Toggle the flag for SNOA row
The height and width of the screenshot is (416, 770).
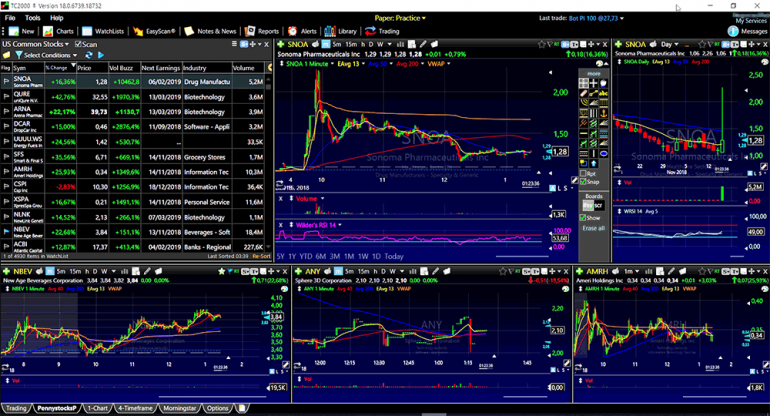click(6, 82)
